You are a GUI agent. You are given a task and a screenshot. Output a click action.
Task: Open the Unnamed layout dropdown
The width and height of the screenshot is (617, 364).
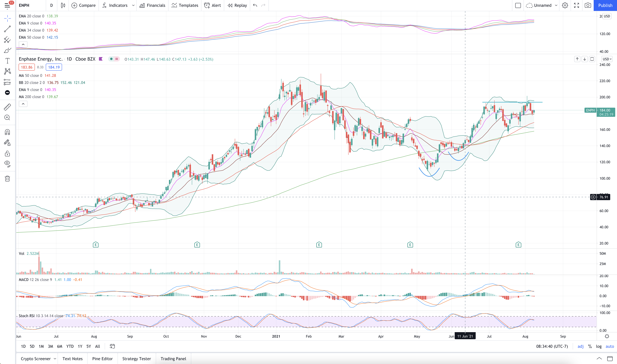coord(556,5)
